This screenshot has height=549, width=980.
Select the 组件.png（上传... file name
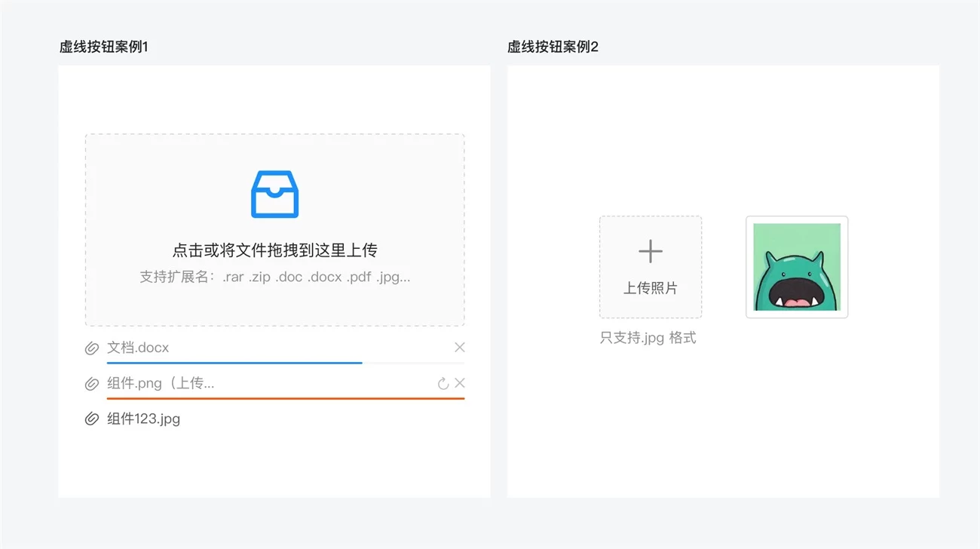click(x=161, y=384)
